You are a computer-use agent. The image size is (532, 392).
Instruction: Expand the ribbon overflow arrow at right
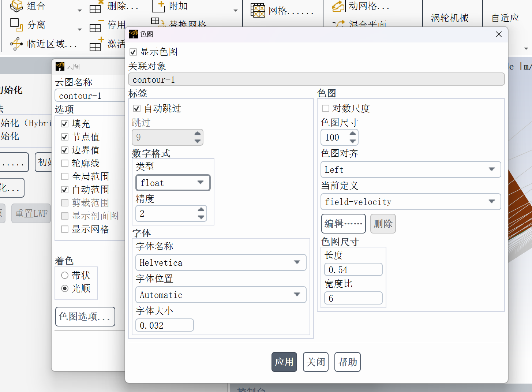(x=526, y=48)
